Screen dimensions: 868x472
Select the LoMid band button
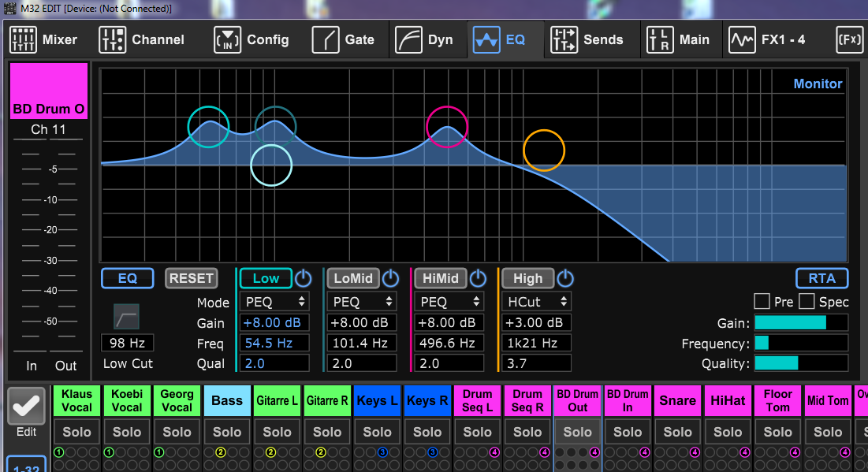(353, 278)
